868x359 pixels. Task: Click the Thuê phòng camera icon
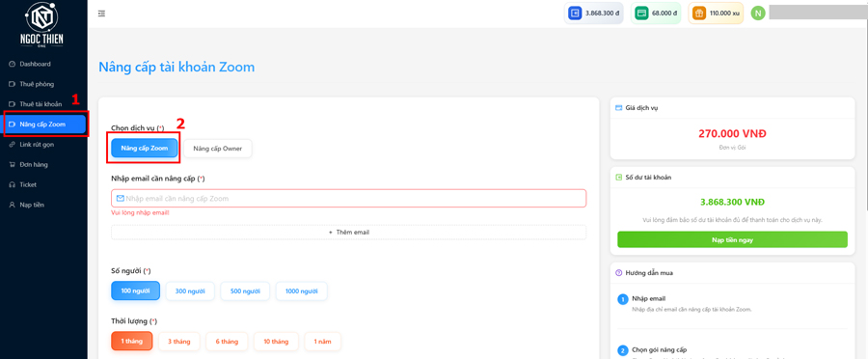[x=13, y=84]
